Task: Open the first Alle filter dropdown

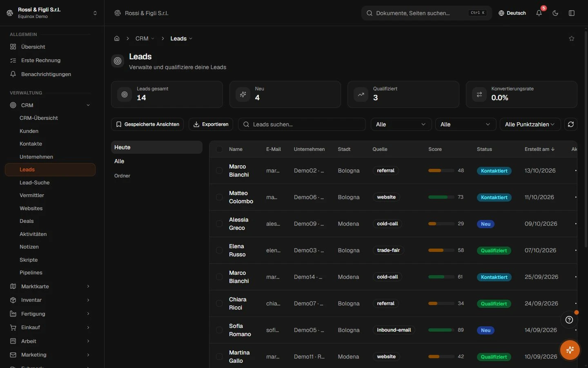Action: 401,124
